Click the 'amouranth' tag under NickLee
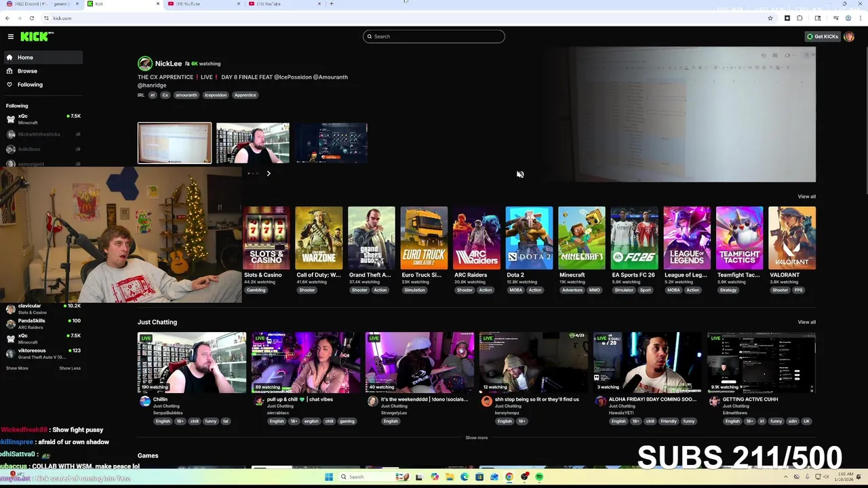The width and height of the screenshot is (868, 488). [x=186, y=95]
